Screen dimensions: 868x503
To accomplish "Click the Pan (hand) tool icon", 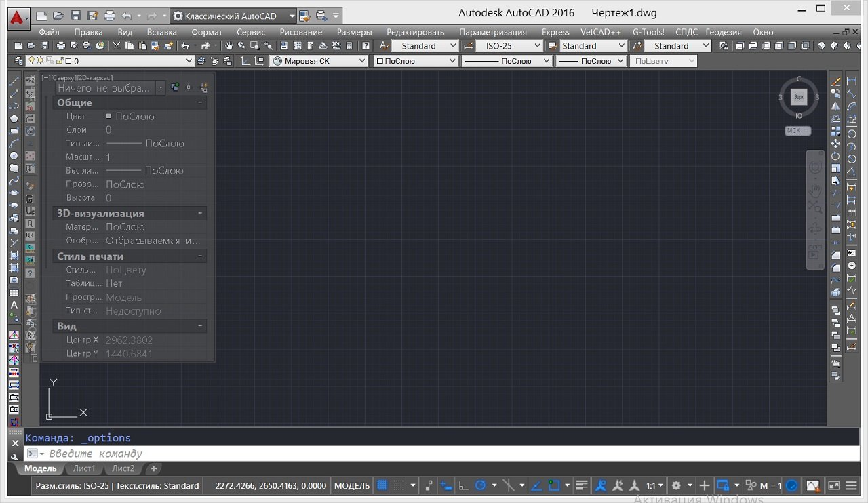I will click(229, 46).
